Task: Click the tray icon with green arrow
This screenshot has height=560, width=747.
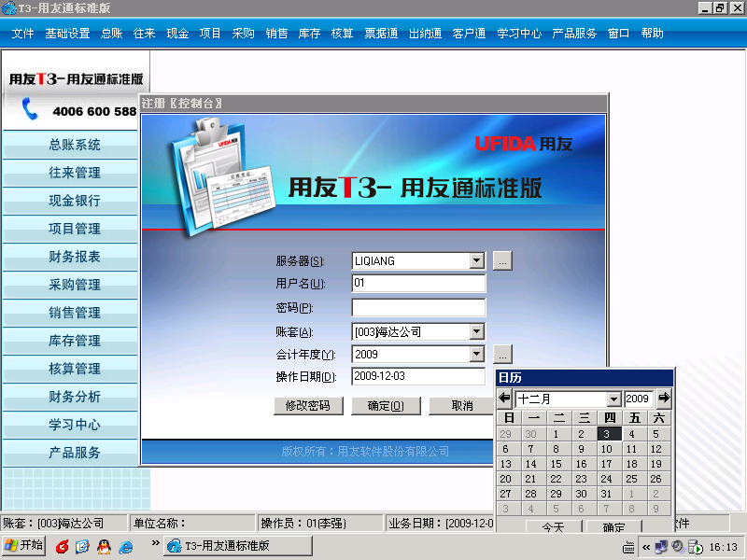Action: [x=695, y=547]
